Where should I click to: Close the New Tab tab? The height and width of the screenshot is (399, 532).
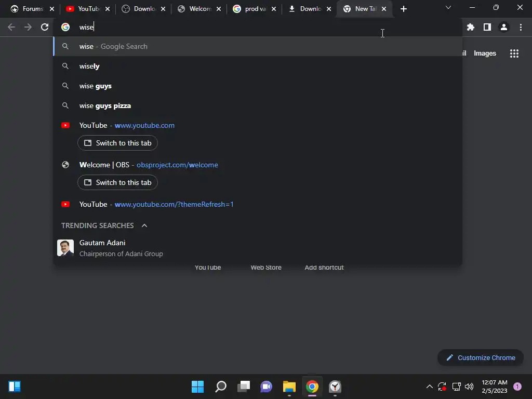[x=384, y=9]
